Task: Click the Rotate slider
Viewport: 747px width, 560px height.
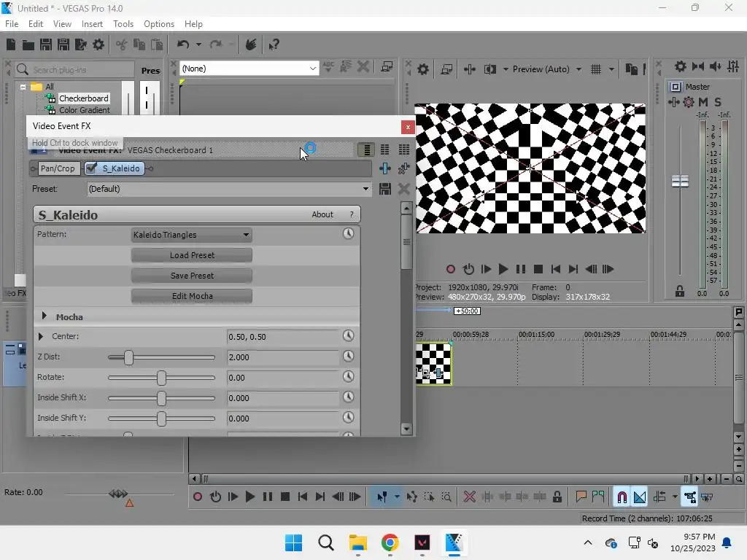Action: pos(161,378)
